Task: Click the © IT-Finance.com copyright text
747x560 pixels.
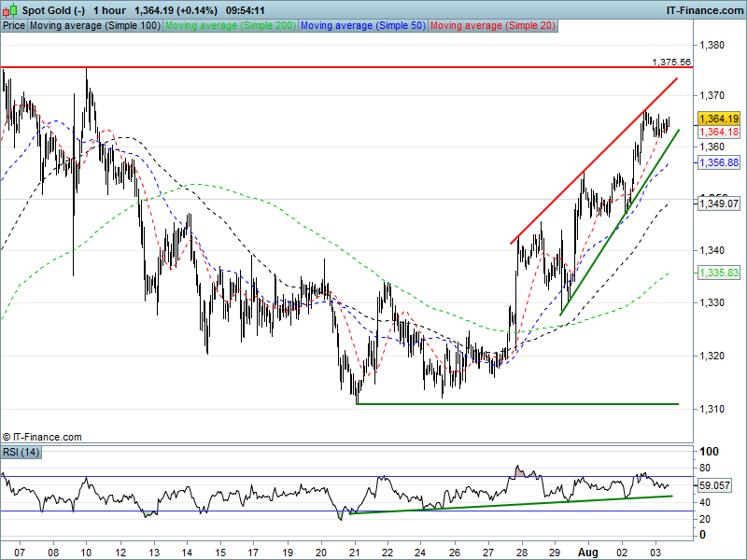Action: (42, 437)
